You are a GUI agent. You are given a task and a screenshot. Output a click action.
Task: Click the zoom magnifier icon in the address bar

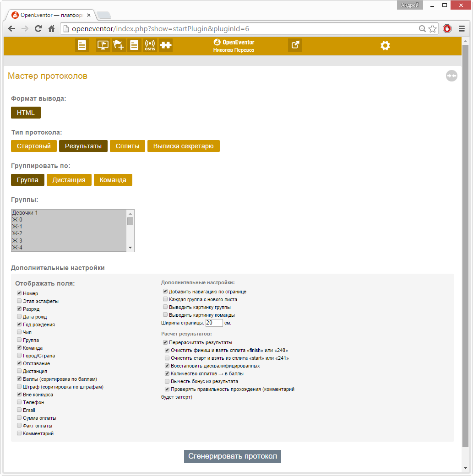pyautogui.click(x=422, y=29)
